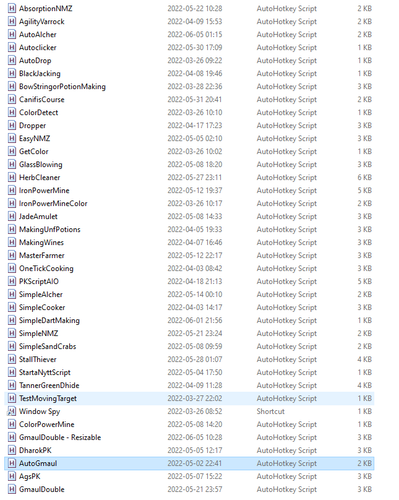This screenshot has width=399, height=500.
Task: Select the AutoAlcher script icon
Action: [12, 34]
